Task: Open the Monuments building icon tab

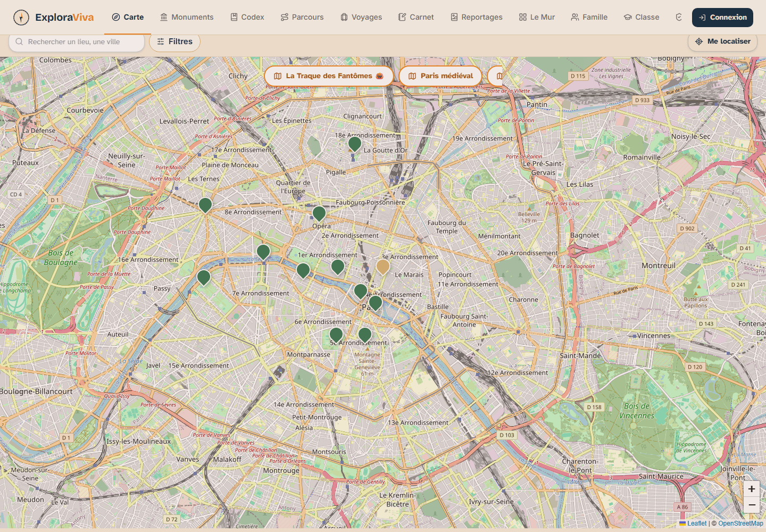Action: click(164, 17)
